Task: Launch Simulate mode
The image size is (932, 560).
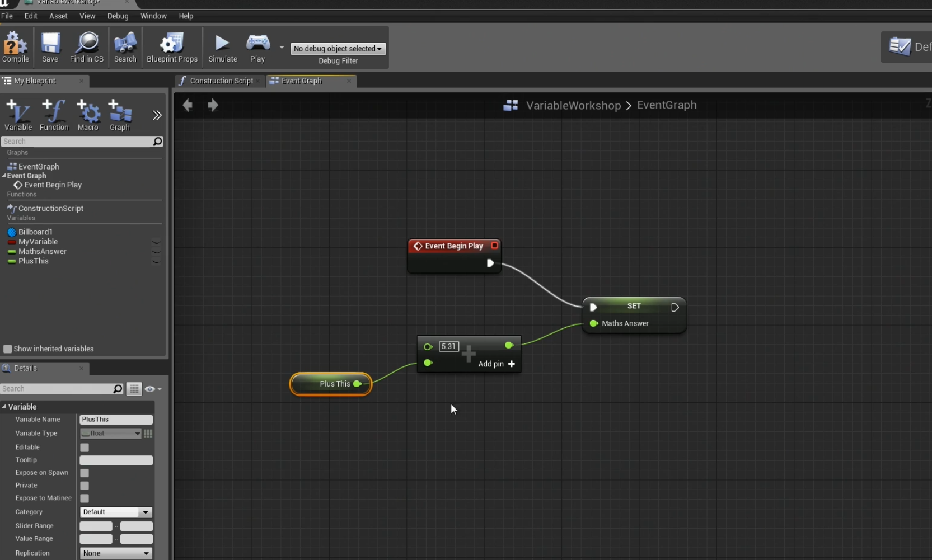Action: tap(222, 48)
